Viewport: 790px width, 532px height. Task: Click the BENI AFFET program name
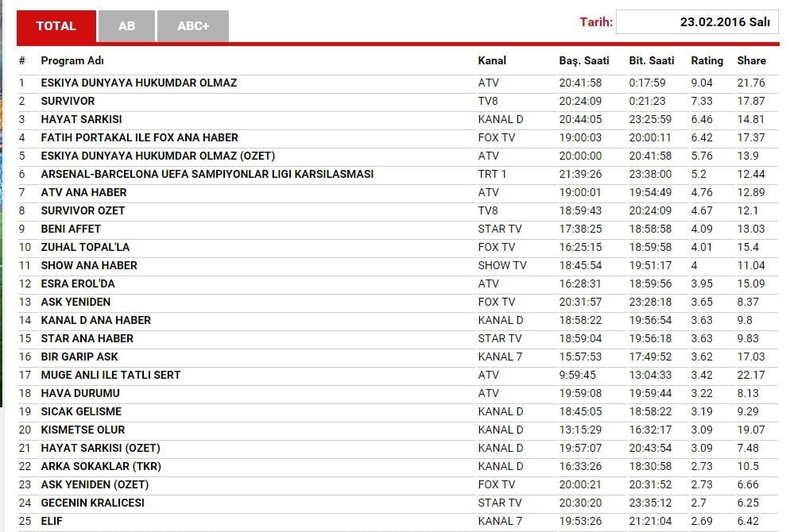71,229
